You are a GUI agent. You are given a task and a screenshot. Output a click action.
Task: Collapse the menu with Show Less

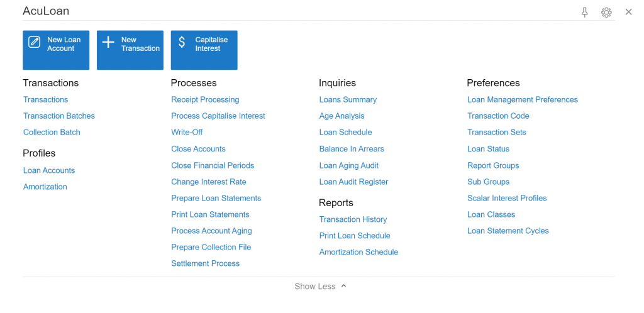pyautogui.click(x=320, y=287)
